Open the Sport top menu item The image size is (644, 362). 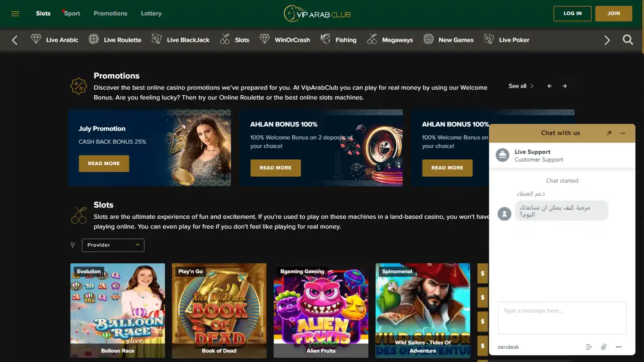(72, 14)
